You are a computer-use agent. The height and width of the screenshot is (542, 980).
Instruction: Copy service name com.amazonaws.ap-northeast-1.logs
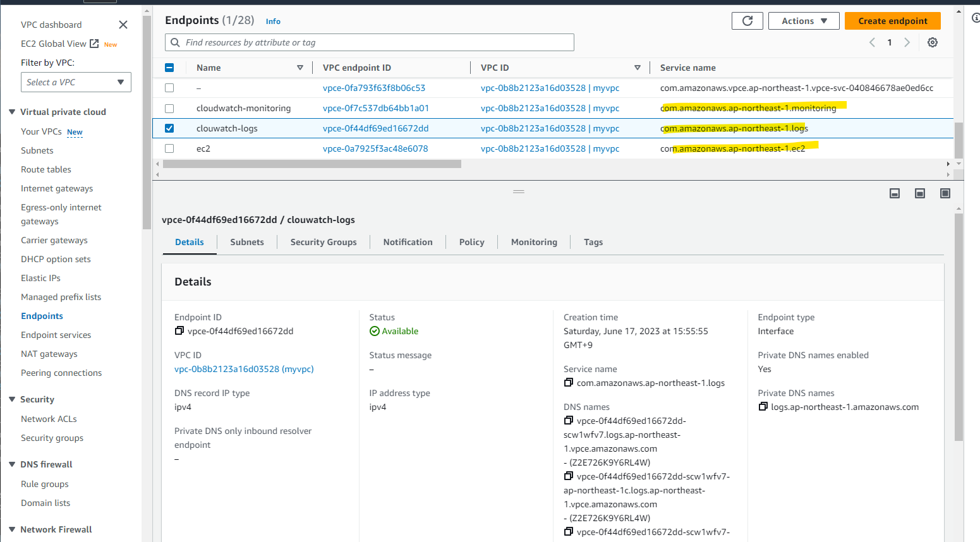click(x=569, y=383)
